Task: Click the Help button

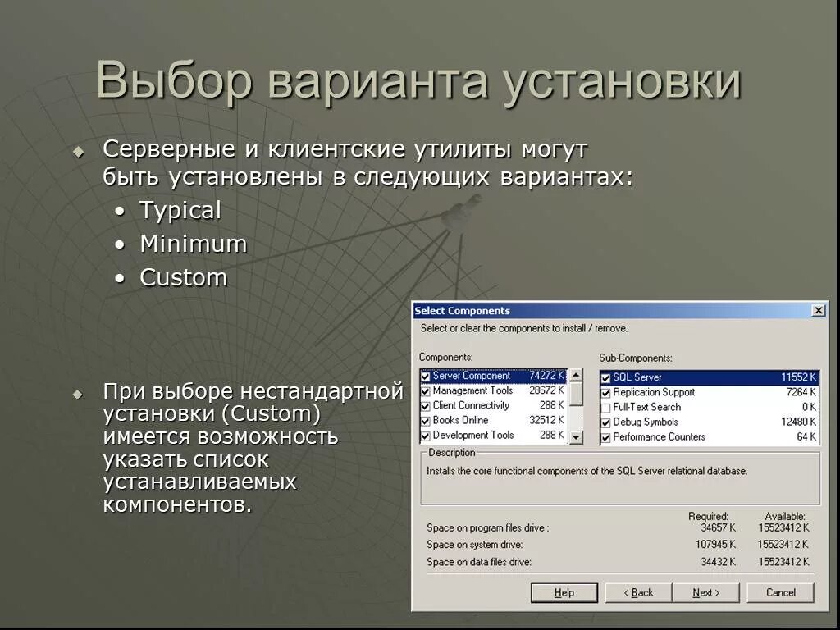Action: (564, 592)
